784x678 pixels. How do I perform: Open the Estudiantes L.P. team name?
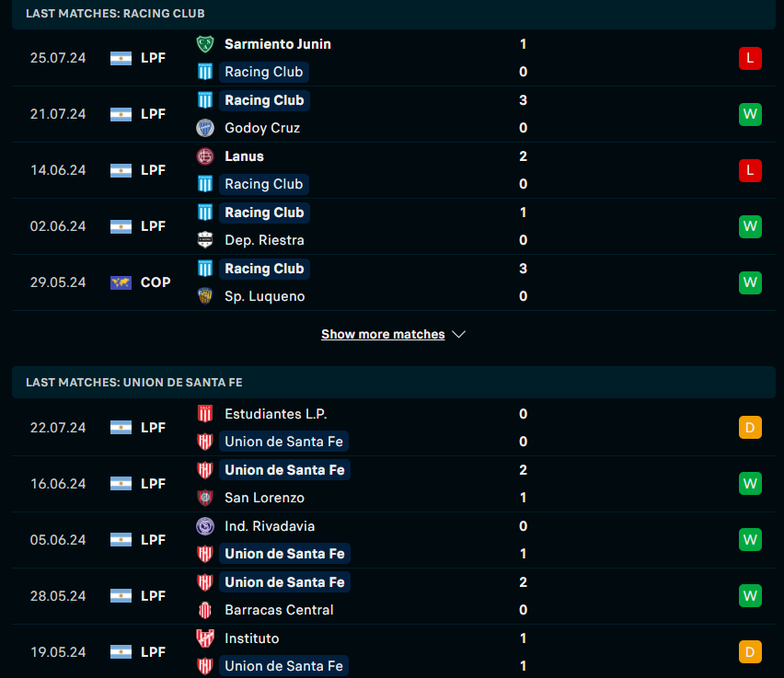pos(275,414)
